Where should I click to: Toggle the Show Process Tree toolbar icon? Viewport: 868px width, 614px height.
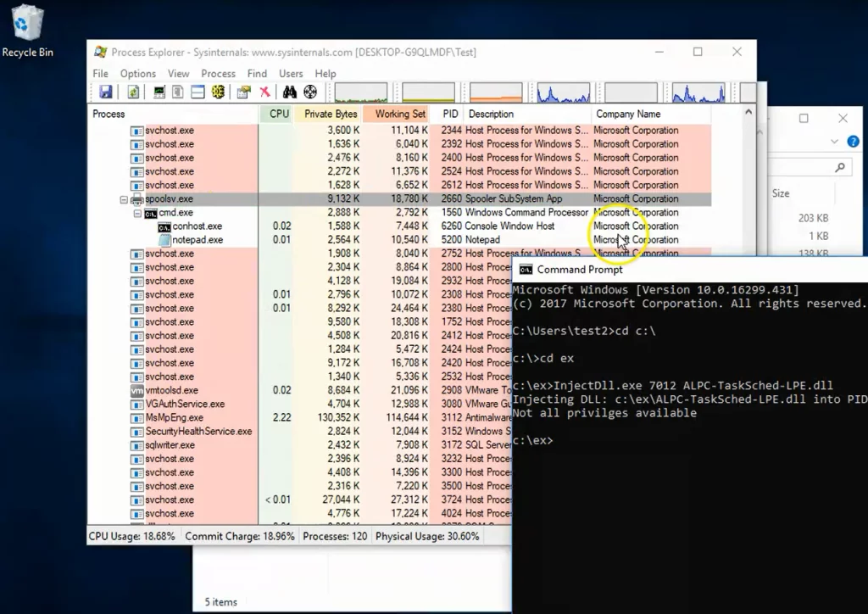[x=178, y=92]
